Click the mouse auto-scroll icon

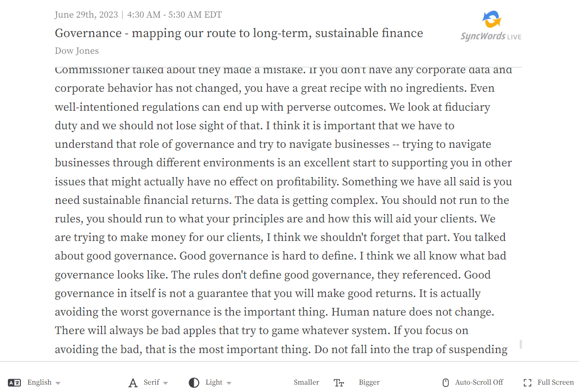(x=446, y=383)
